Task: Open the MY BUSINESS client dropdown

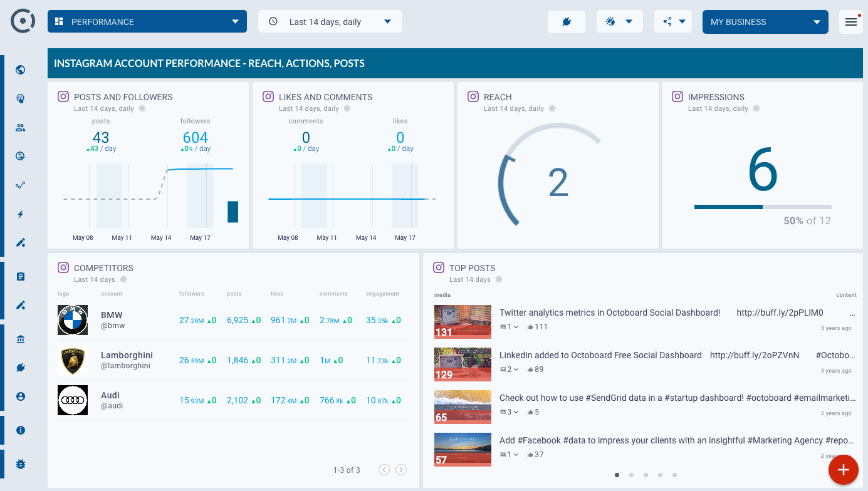Action: point(765,22)
